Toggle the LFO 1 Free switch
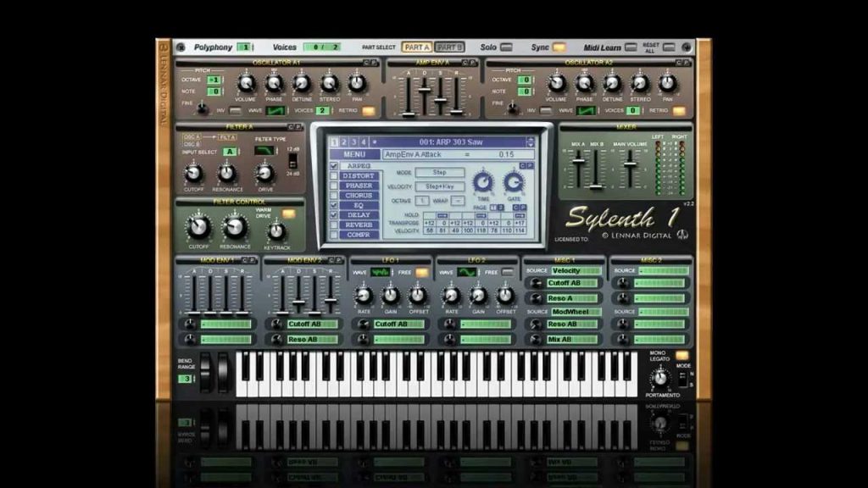868x488 pixels. (x=422, y=272)
